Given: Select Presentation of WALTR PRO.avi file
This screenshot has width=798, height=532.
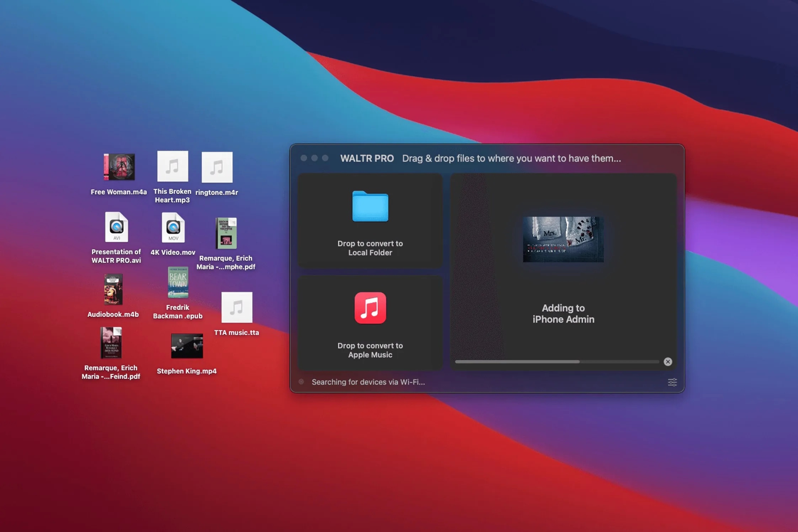Looking at the screenshot, I should click(116, 228).
